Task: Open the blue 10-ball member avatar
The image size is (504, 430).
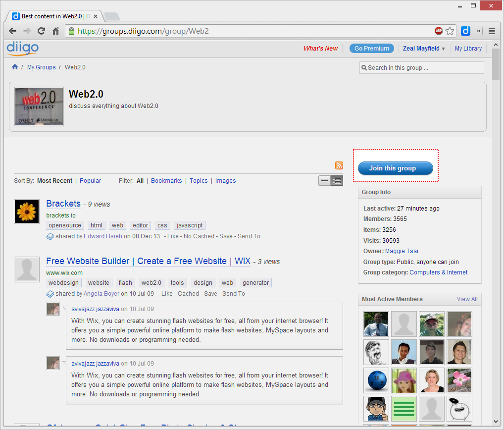Action: click(x=376, y=380)
